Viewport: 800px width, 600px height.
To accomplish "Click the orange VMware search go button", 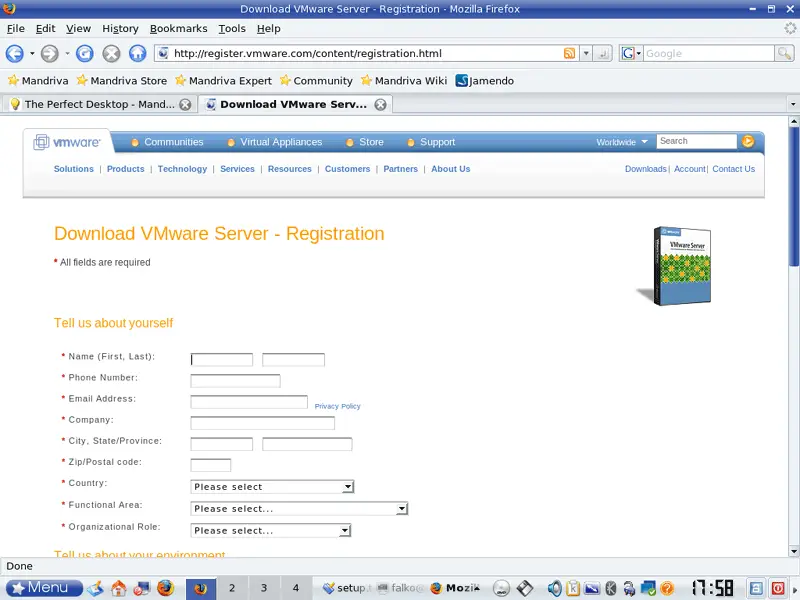I will coord(748,141).
